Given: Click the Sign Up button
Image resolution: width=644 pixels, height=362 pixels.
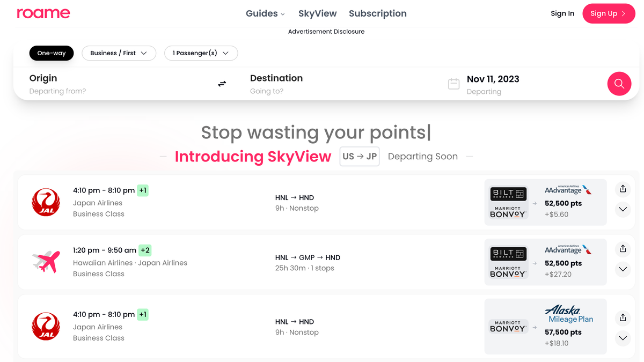Looking at the screenshot, I should 608,13.
